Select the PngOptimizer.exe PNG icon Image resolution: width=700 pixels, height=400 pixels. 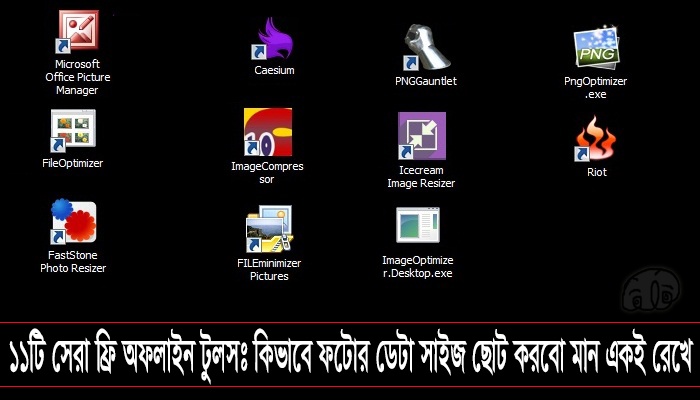596,48
